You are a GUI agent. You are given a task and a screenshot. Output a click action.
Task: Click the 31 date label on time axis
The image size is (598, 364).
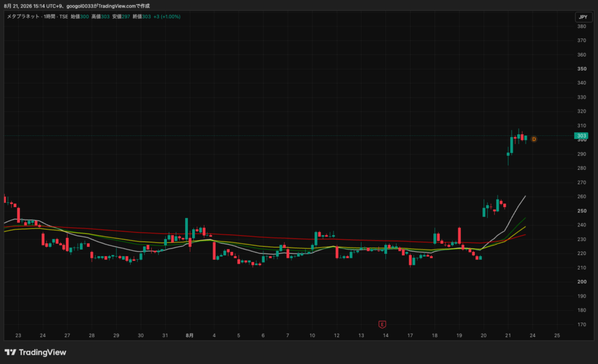[x=165, y=335]
